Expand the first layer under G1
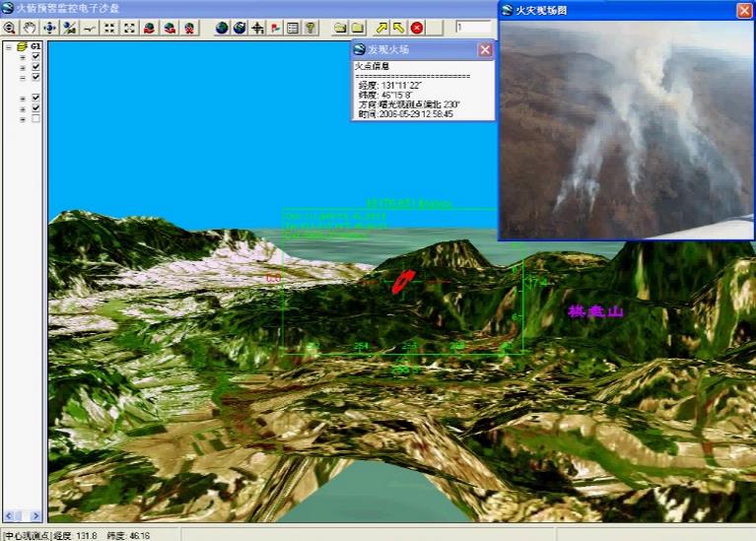This screenshot has width=756, height=541. (x=23, y=57)
